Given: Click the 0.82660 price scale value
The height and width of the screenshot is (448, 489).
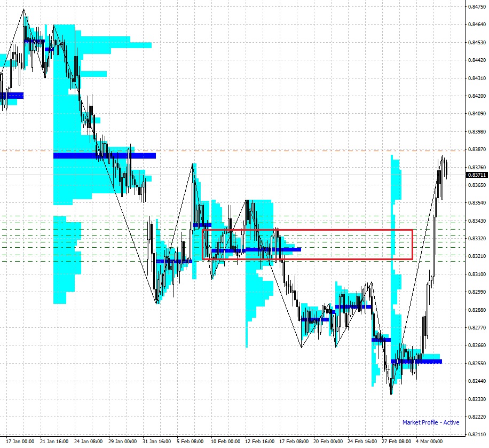Looking at the screenshot, I should tap(477, 345).
